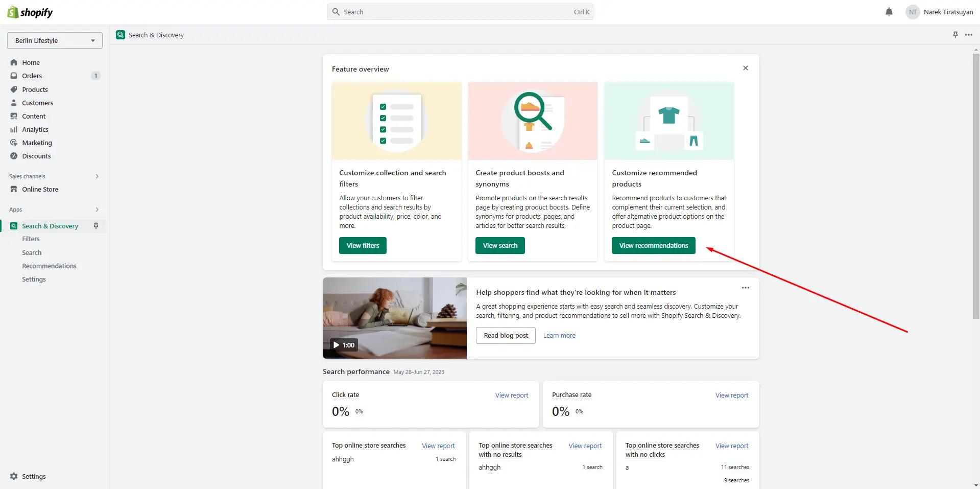This screenshot has height=489, width=980.
Task: Click the View recommendations button
Action: tap(653, 245)
